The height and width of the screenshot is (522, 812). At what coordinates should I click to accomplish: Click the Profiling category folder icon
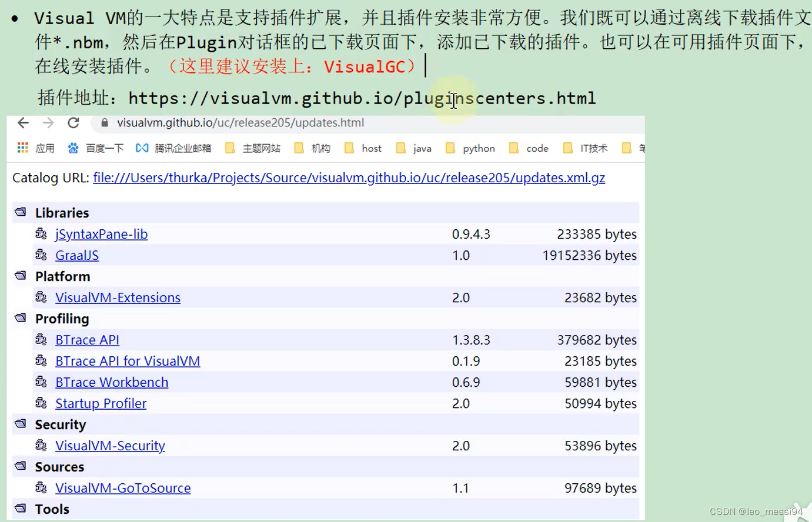(21, 318)
